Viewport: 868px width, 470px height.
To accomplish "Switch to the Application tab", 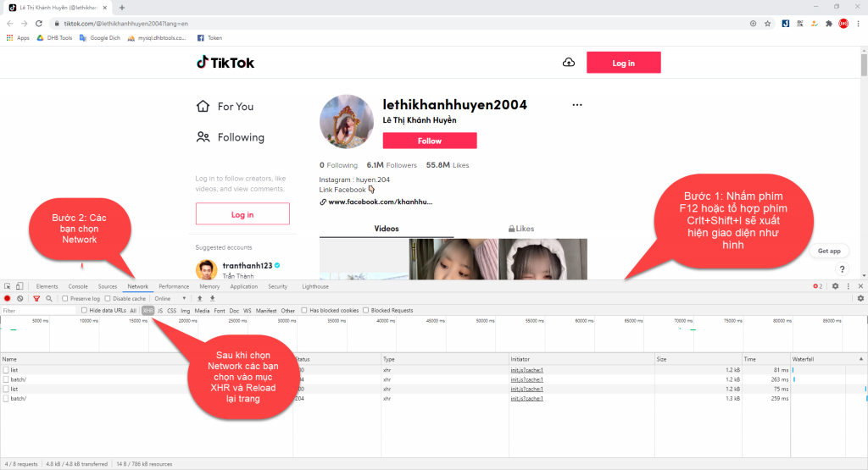I will point(243,286).
